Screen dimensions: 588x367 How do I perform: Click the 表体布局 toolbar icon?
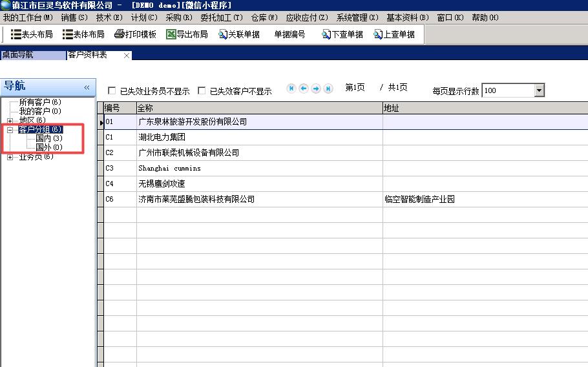(x=68, y=34)
